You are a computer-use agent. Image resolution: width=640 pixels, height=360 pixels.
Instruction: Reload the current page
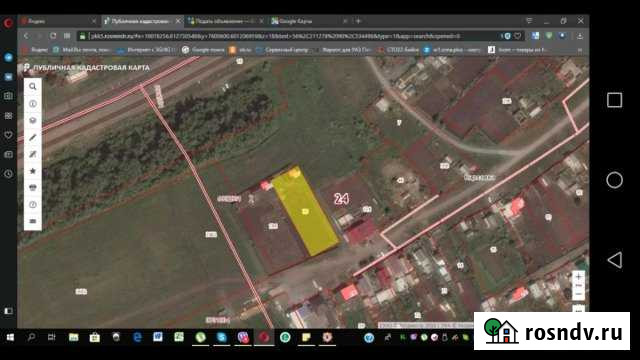(x=53, y=36)
